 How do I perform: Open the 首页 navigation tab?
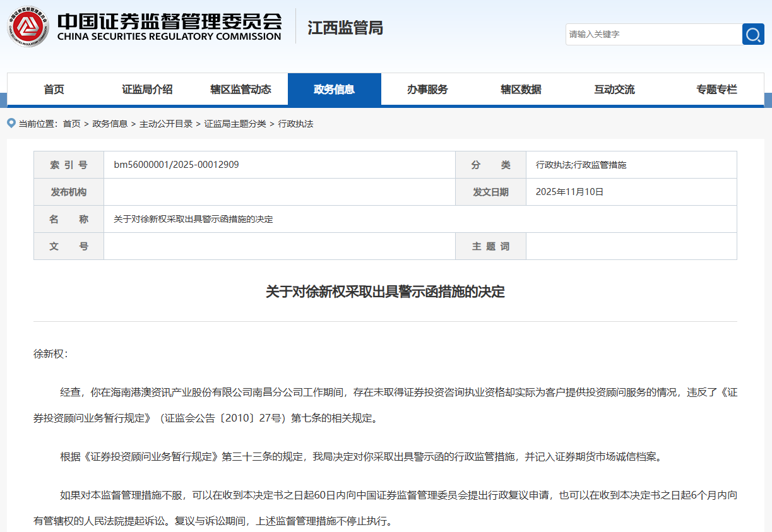[x=54, y=90]
